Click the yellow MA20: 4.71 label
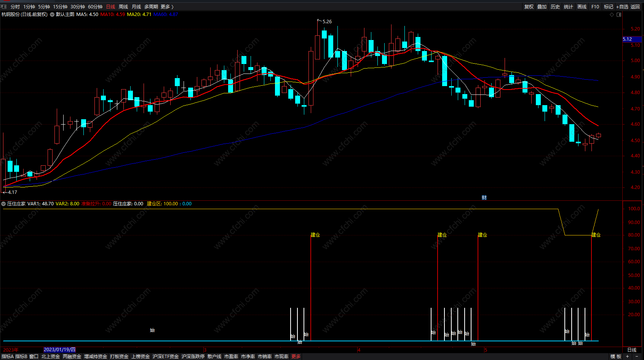This screenshot has height=360, width=644. point(139,14)
